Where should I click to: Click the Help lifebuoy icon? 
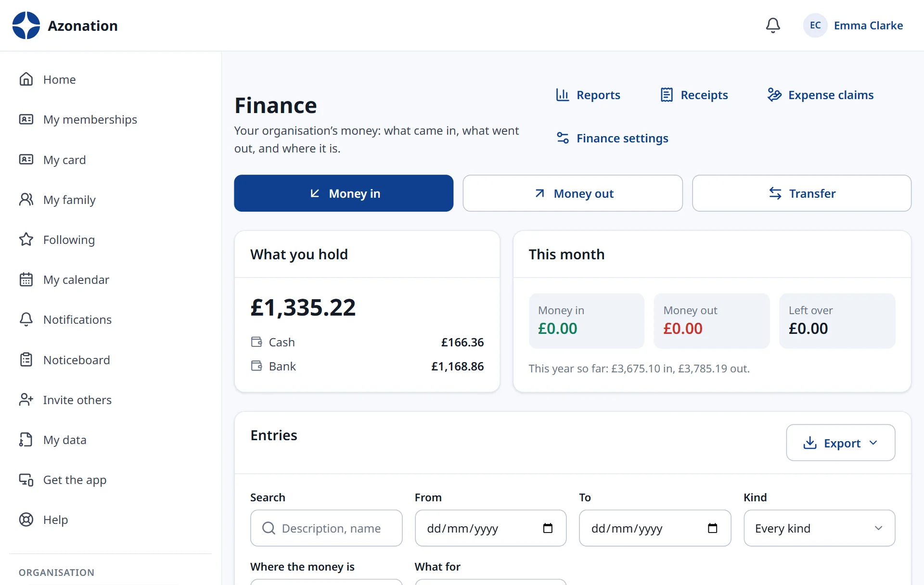(26, 520)
